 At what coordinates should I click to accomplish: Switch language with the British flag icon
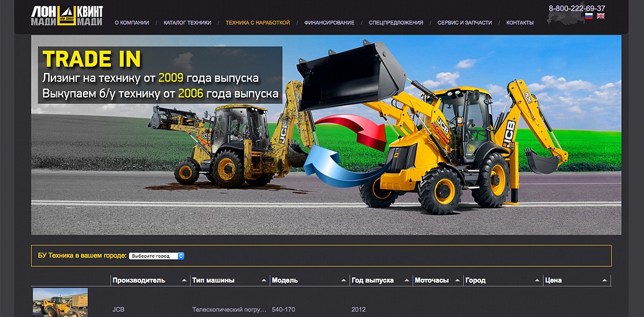(601, 16)
